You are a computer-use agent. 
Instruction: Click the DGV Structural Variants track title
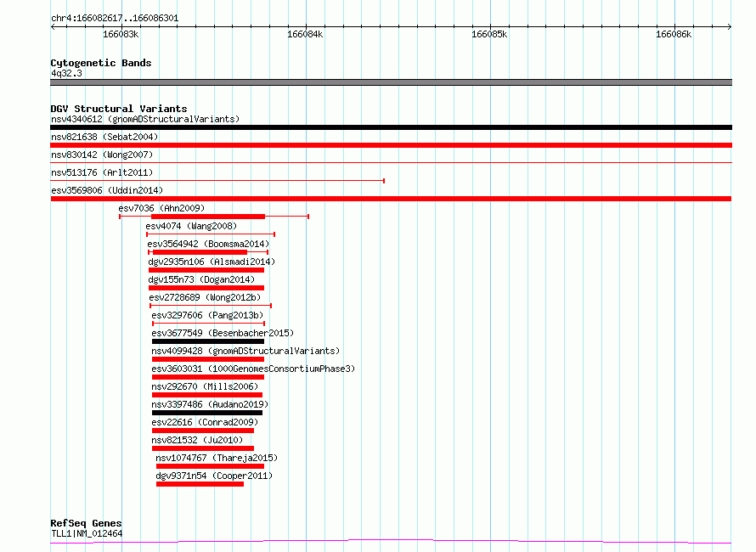(119, 109)
